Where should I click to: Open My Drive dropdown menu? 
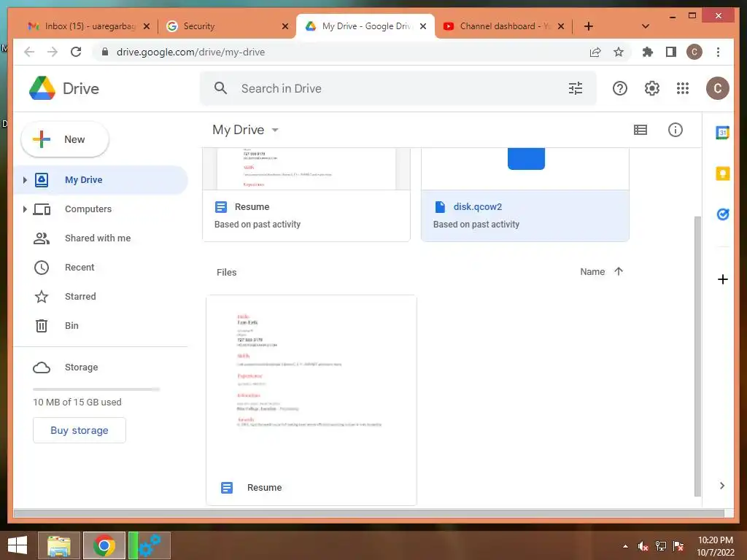click(245, 130)
